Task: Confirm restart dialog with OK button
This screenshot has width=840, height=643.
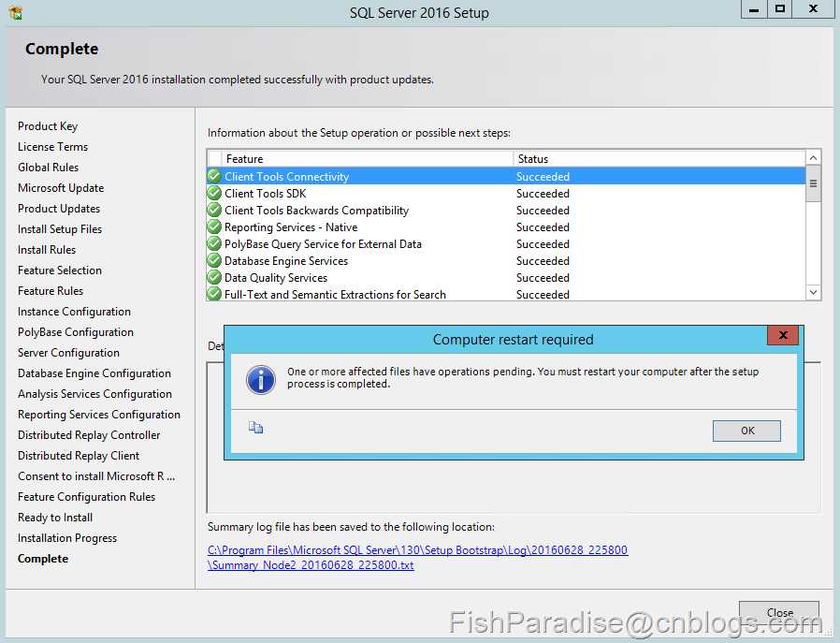Action: click(746, 431)
